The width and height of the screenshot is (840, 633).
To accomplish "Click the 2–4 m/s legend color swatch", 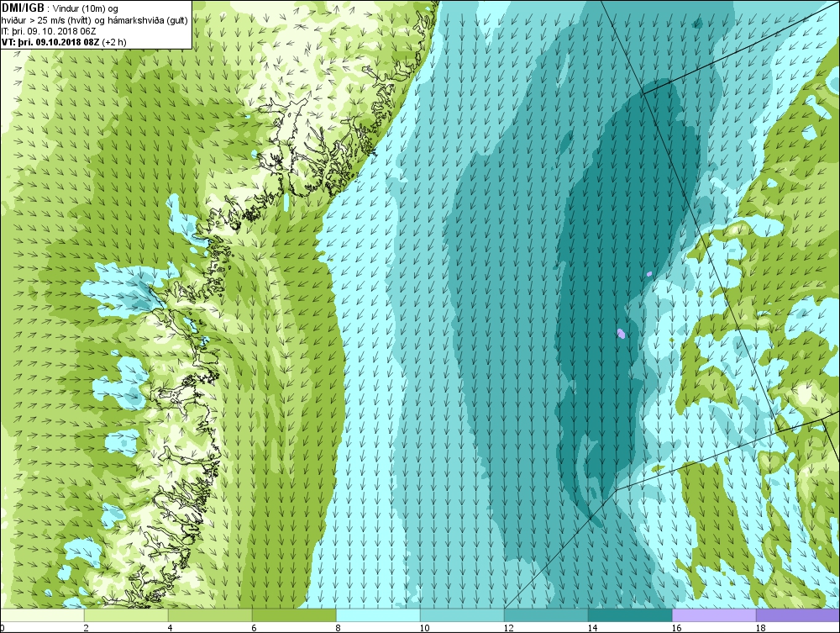I will (x=126, y=615).
